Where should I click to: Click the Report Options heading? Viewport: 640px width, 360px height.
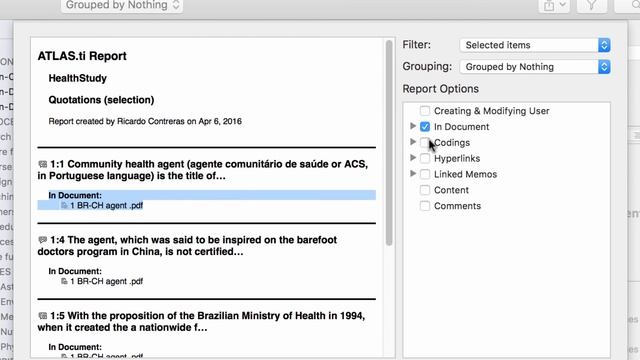click(440, 89)
